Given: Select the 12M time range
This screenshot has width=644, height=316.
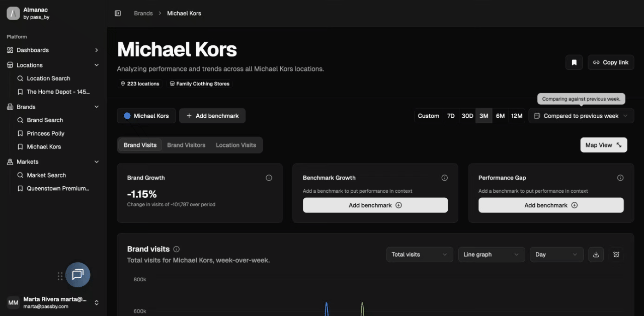Looking at the screenshot, I should pos(517,116).
